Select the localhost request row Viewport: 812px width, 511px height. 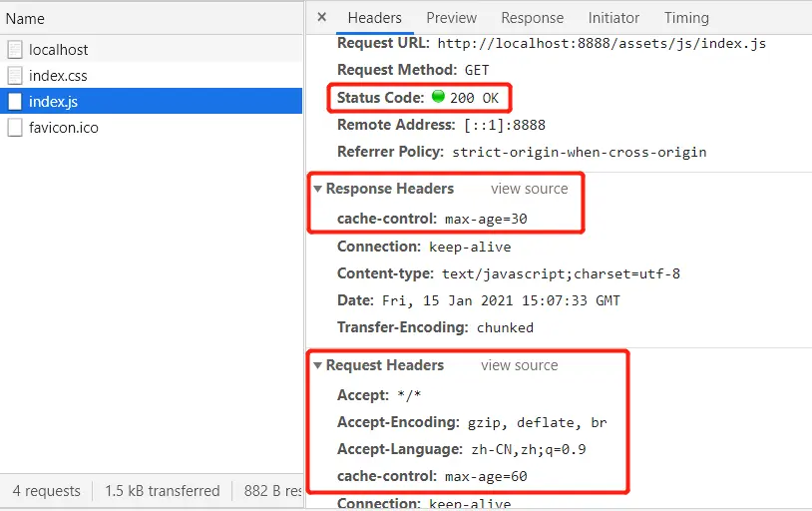point(59,49)
